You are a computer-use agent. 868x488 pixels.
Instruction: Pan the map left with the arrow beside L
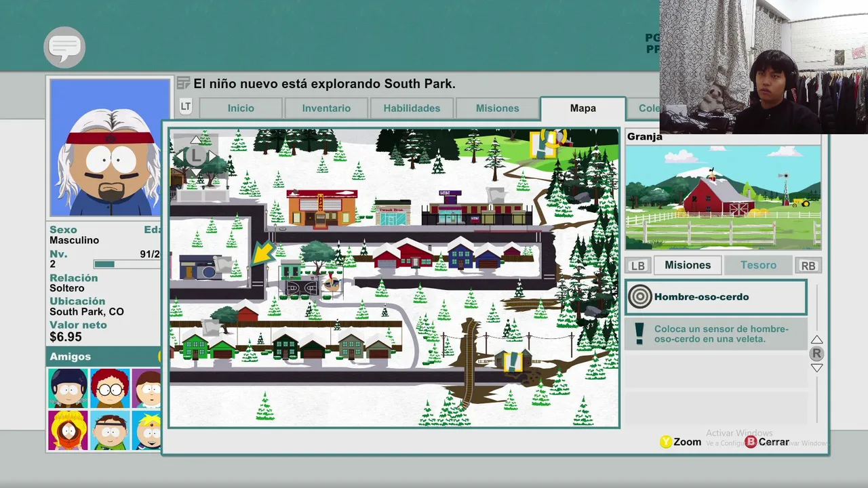tap(180, 157)
